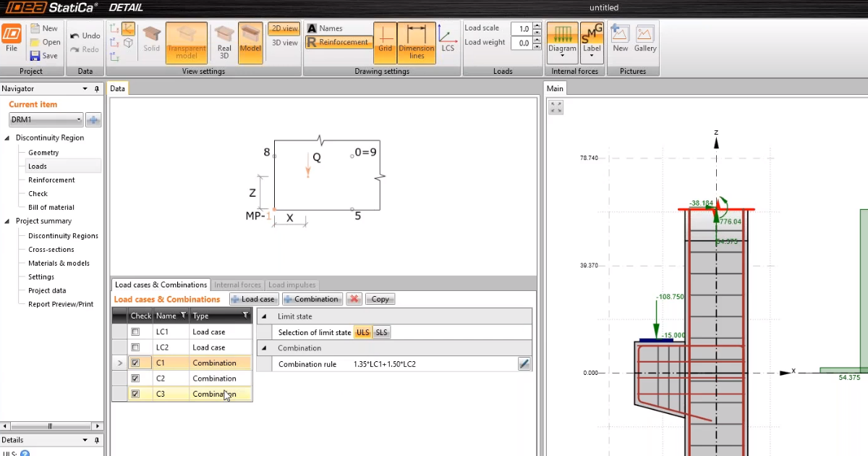This screenshot has width=868, height=456.
Task: Switch to Real 3D view mode
Action: tap(224, 42)
